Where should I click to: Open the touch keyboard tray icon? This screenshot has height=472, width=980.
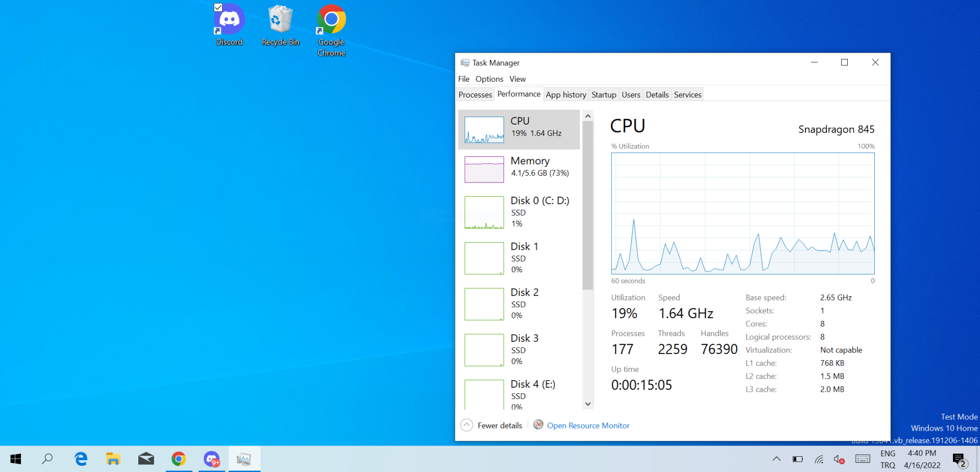tap(863, 459)
